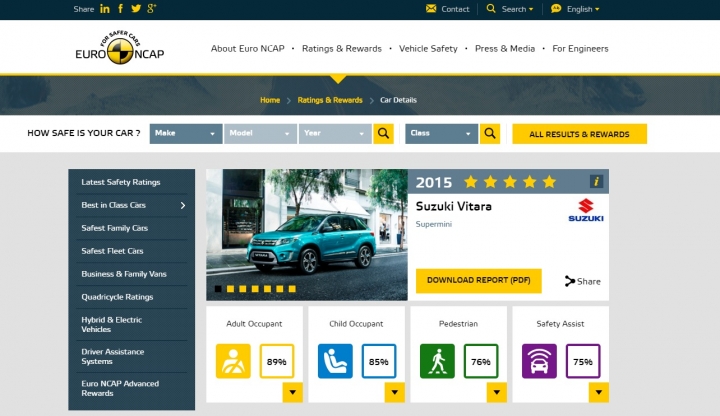The image size is (720, 416).
Task: Click the 89% Adult Occupant score
Action: tap(277, 361)
